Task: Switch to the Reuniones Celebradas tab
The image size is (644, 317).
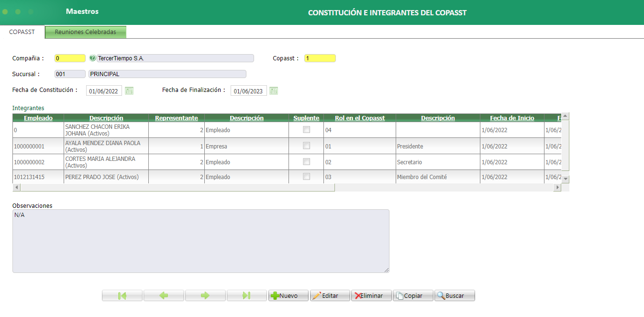Action: 86,32
